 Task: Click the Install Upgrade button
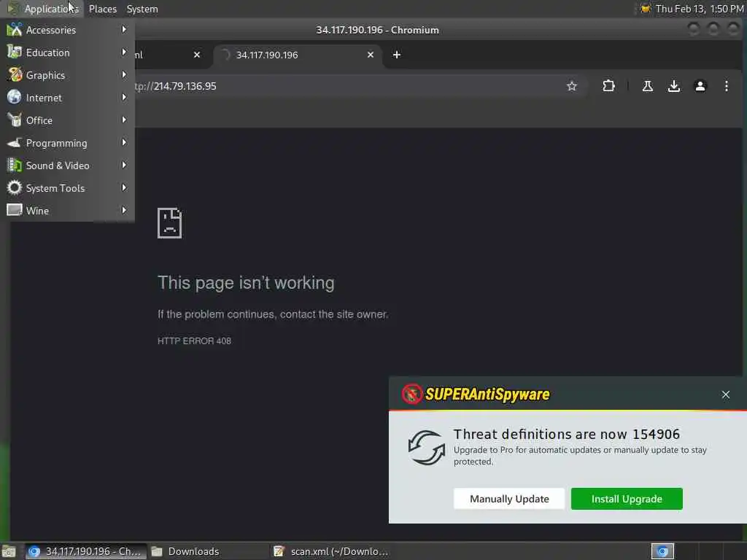coord(627,499)
